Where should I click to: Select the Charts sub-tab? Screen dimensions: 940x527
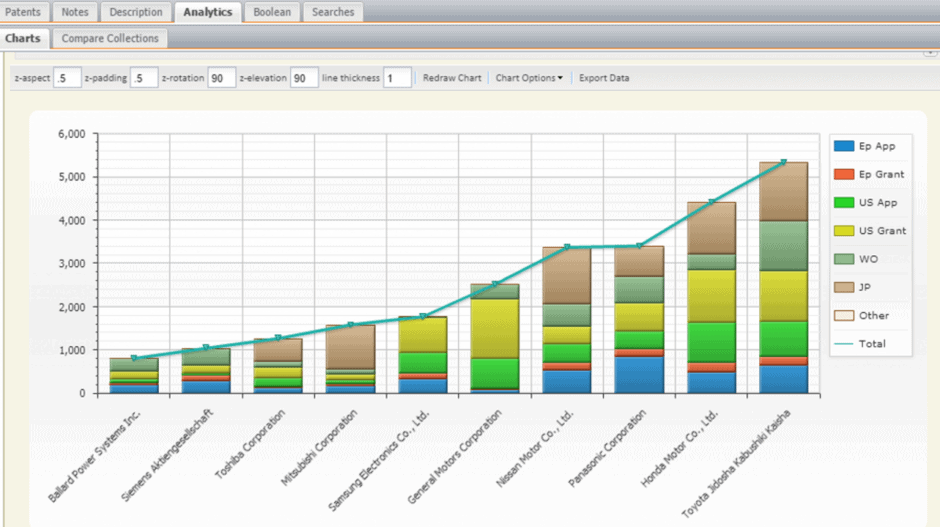(23, 38)
